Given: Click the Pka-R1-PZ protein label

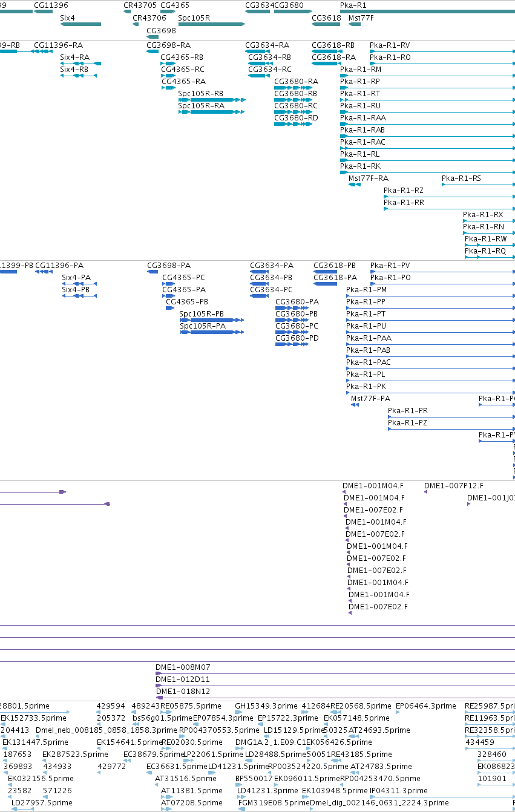Looking at the screenshot, I should [x=407, y=422].
